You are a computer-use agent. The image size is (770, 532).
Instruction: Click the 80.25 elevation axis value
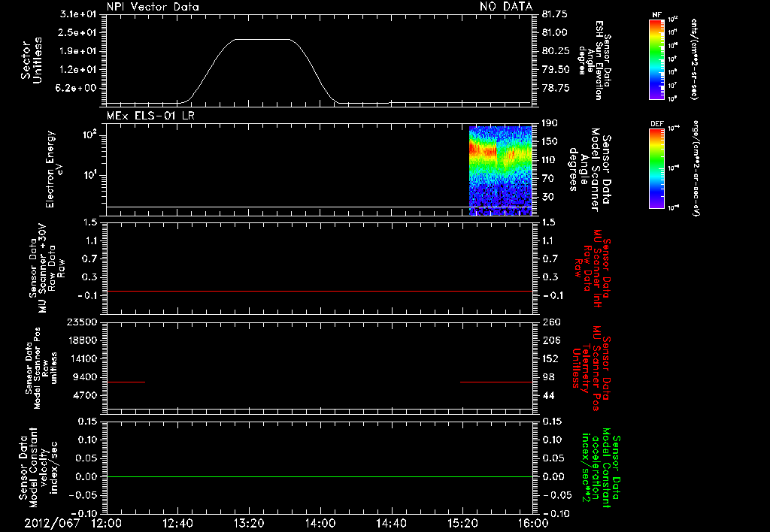(556, 51)
